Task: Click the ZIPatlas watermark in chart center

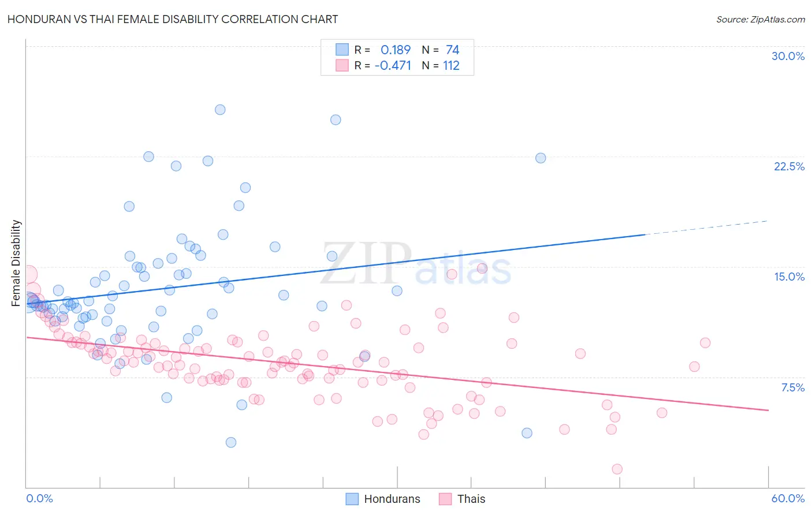Action: [x=416, y=264]
